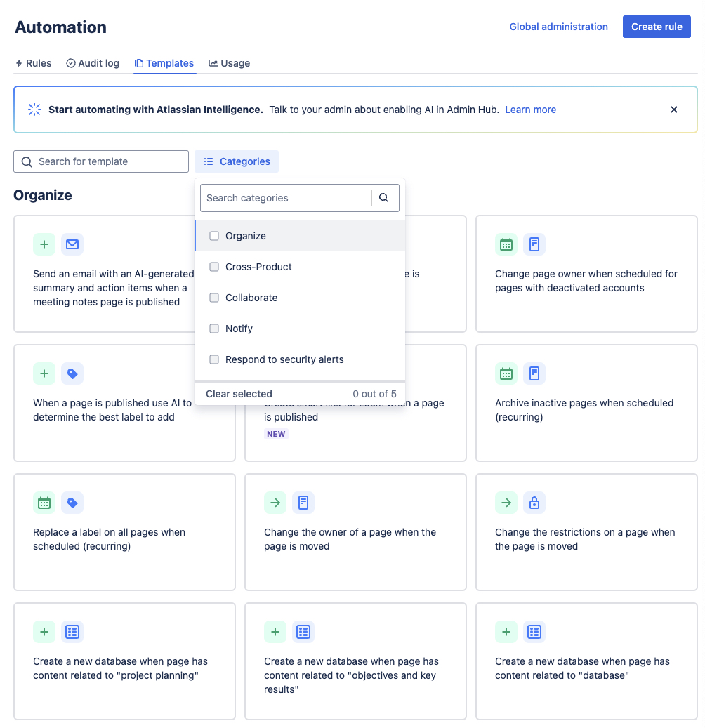This screenshot has width=705, height=728.
Task: Check the Notify category checkbox
Action: click(214, 329)
